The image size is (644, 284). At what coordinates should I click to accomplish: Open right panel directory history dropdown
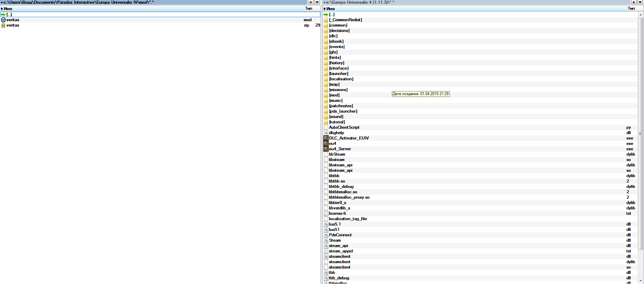click(640, 2)
